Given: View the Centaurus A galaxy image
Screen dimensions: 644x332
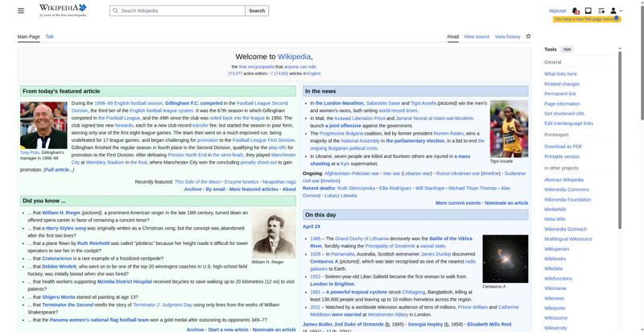Looking at the screenshot, I should [505, 259].
